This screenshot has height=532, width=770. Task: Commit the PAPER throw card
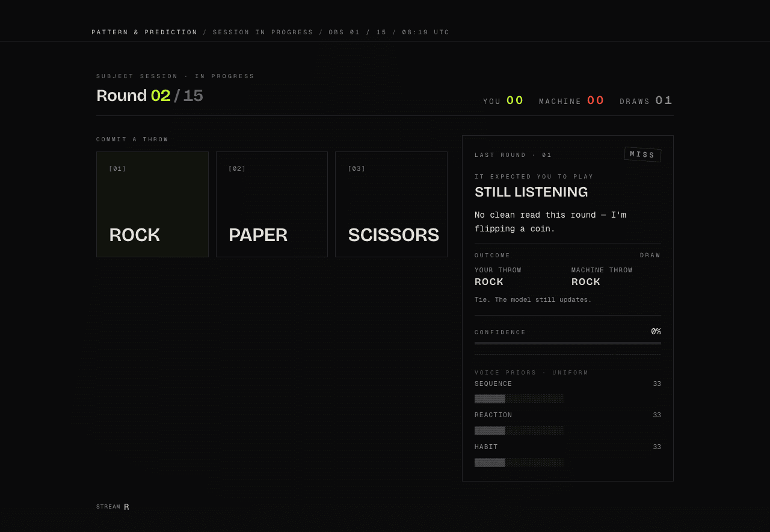272,204
